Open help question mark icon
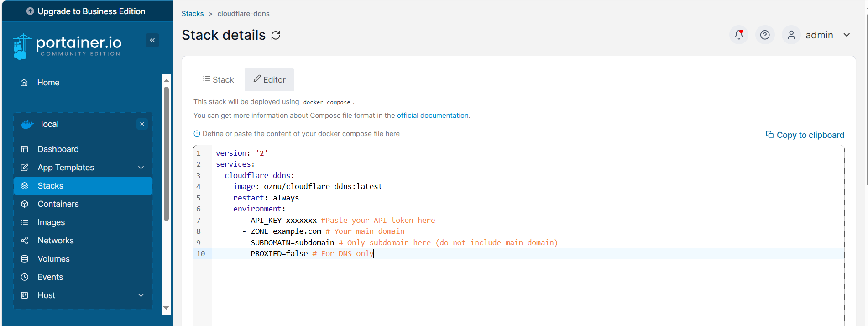The image size is (868, 326). pos(765,35)
